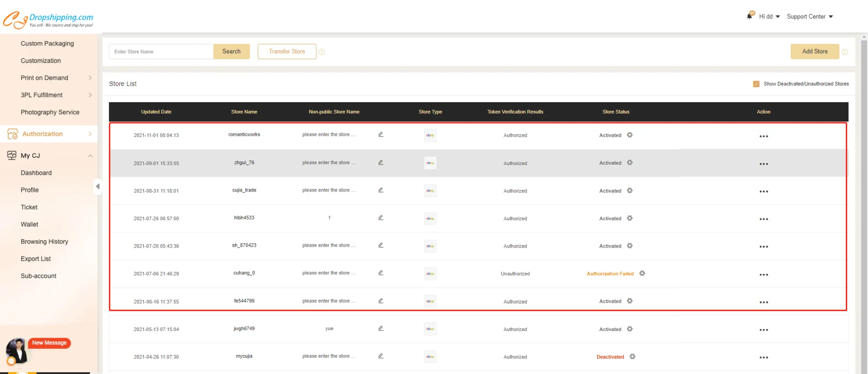Open the New Message chat avatar
868x374 pixels.
tap(17, 350)
